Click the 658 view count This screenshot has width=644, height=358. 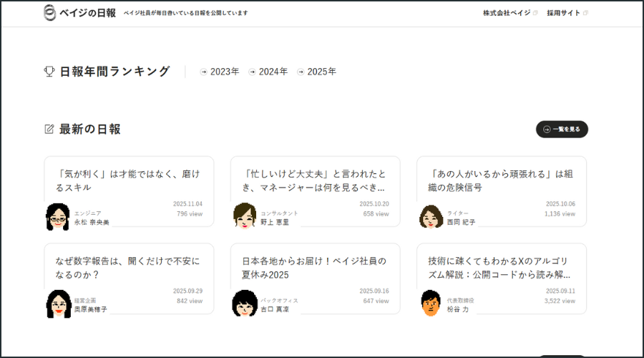coord(376,214)
